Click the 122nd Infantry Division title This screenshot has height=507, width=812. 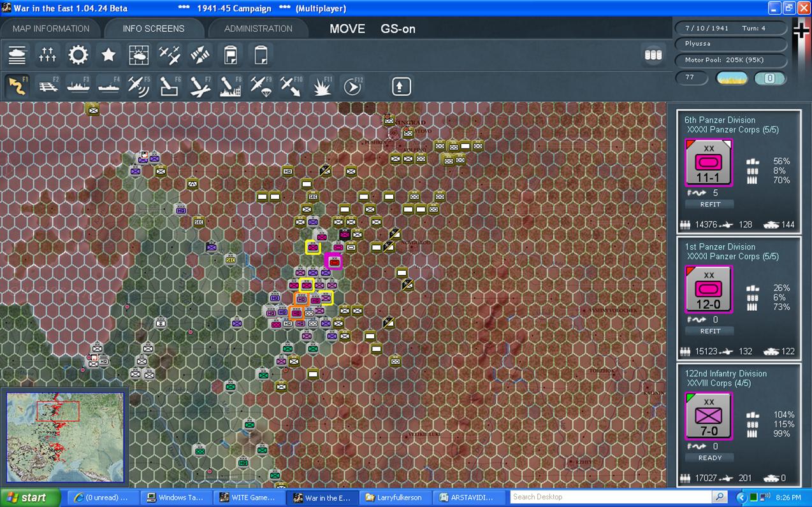click(x=726, y=373)
